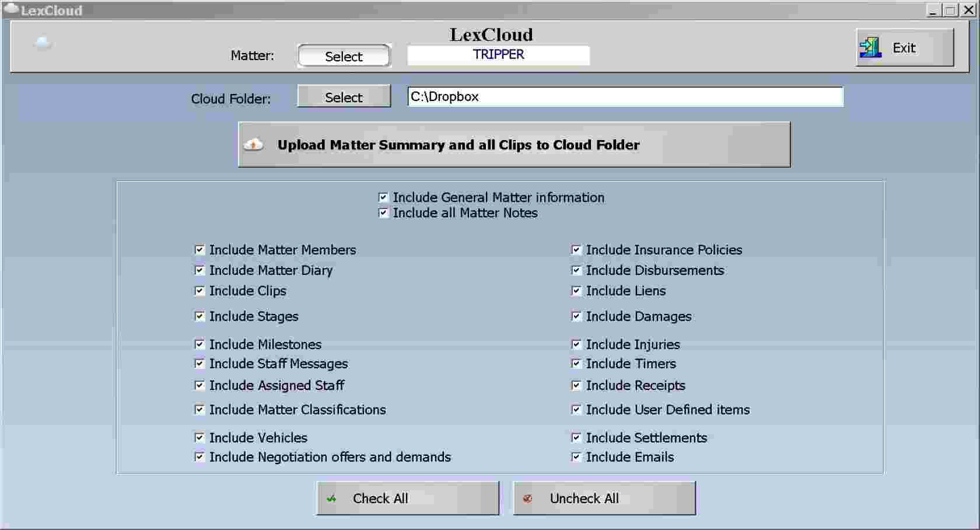Close the LexCloud window
The height and width of the screenshot is (530, 980).
point(968,10)
